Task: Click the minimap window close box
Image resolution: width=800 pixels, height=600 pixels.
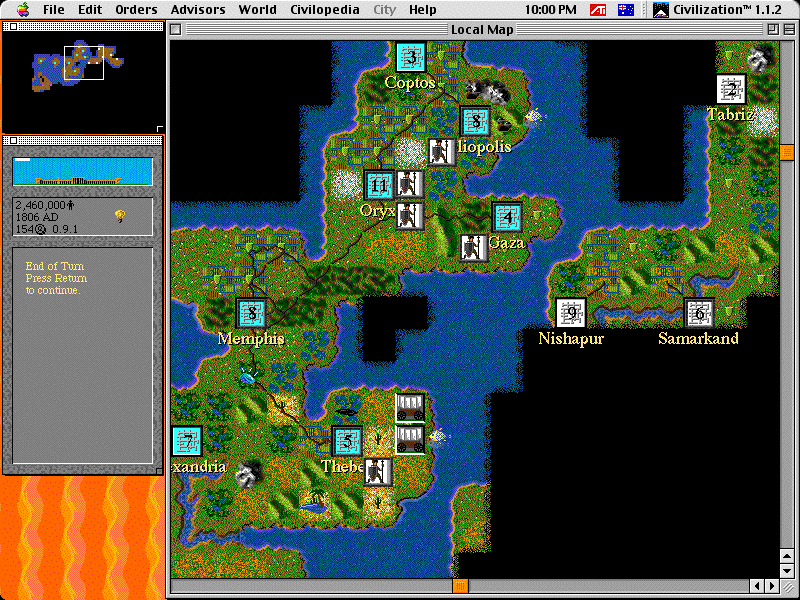Action: (x=13, y=27)
